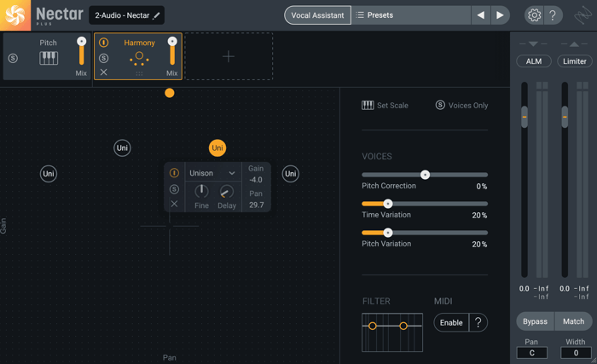Click the output gain fader handle
The image size is (597, 364).
coord(565,117)
